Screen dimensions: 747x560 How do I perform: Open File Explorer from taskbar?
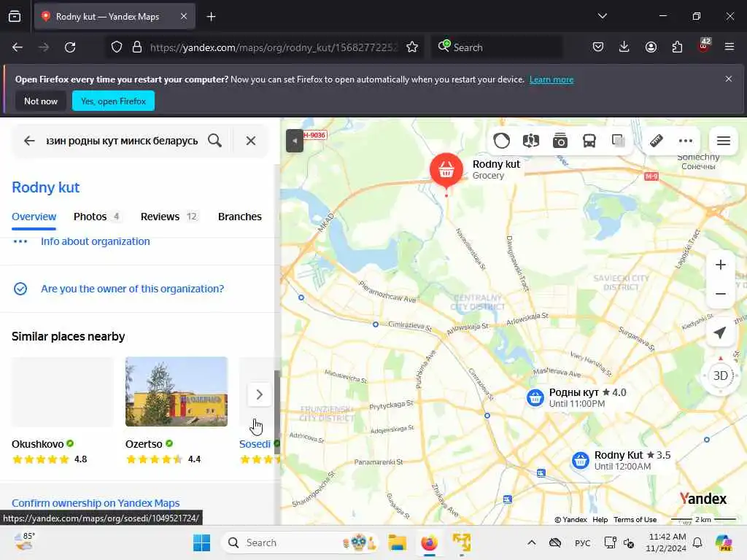397,542
